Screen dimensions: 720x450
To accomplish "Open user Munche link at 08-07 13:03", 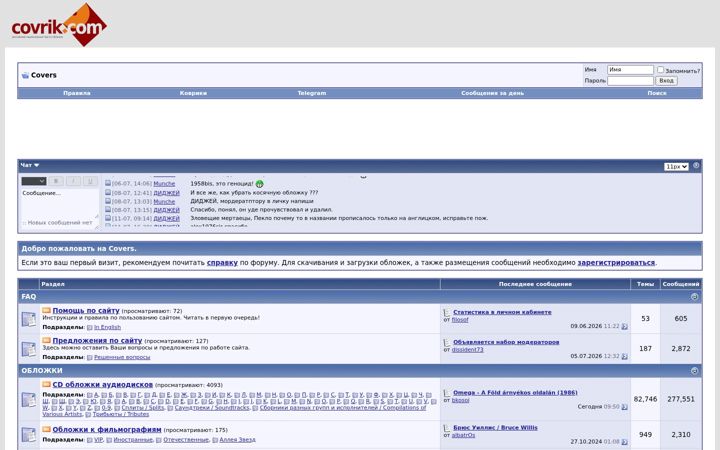I will 164,202.
